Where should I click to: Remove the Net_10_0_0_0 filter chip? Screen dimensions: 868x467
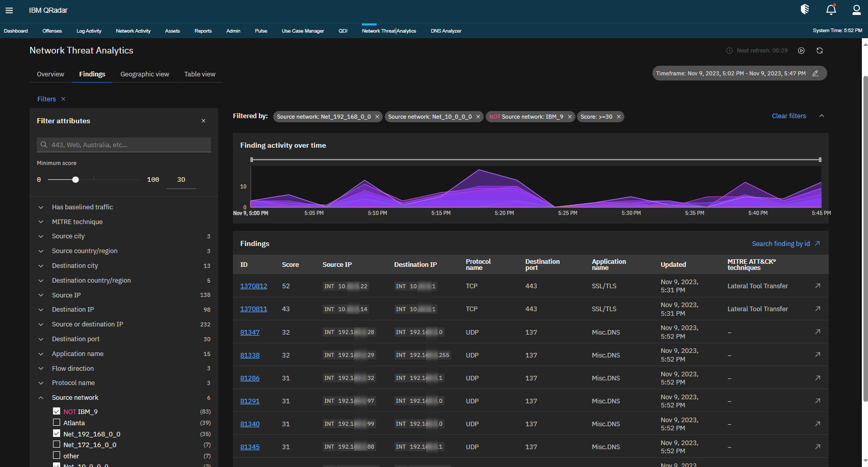tap(478, 117)
